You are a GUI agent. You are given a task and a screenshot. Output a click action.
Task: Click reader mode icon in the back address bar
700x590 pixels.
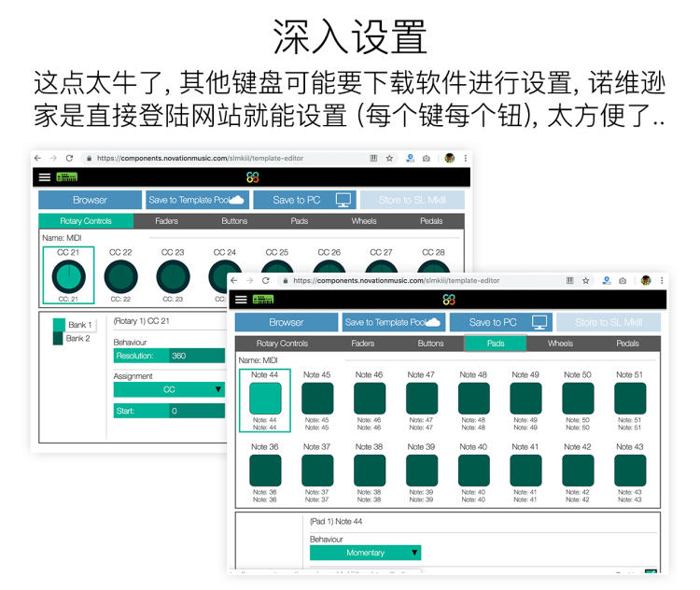(373, 158)
